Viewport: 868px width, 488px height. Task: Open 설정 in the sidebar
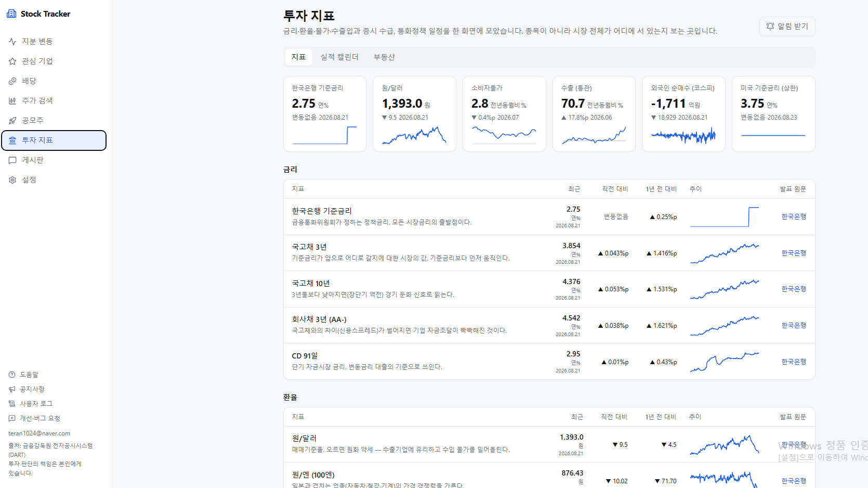[x=54, y=180]
